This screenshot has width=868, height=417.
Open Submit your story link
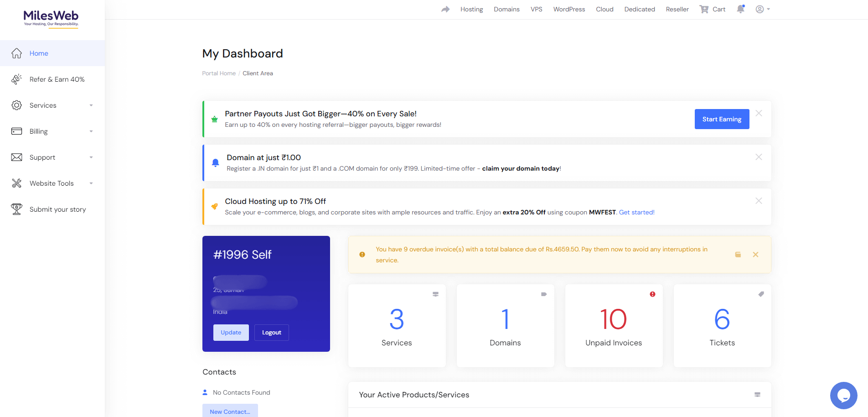(58, 209)
